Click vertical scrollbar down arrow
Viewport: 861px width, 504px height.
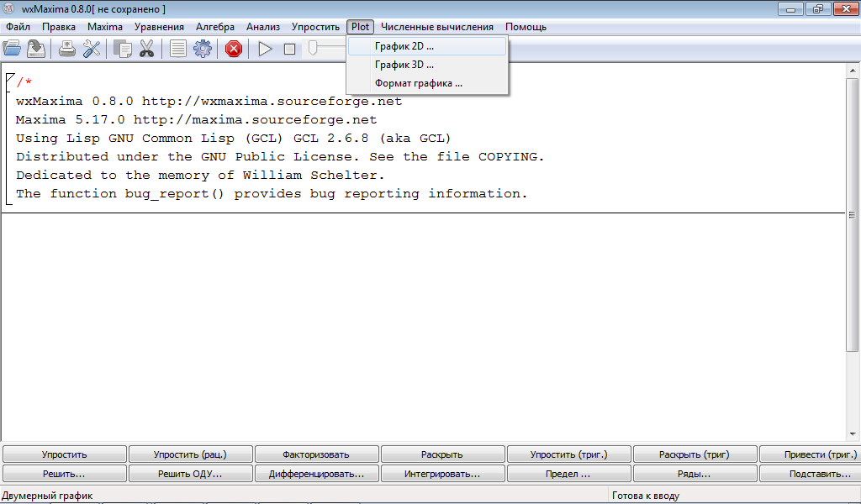853,433
